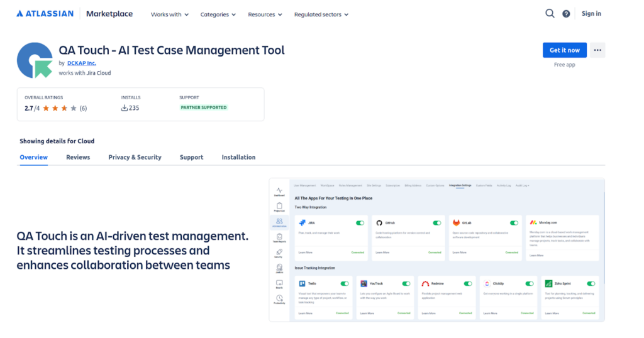Open the Privacy & Security tab
The image size is (644, 338).
[135, 157]
